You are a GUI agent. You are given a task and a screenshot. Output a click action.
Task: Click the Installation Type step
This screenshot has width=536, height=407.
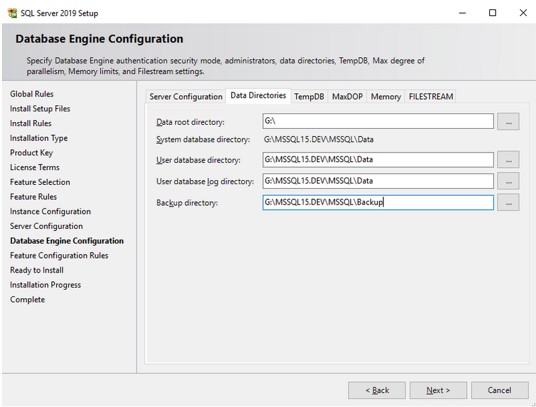coord(39,138)
